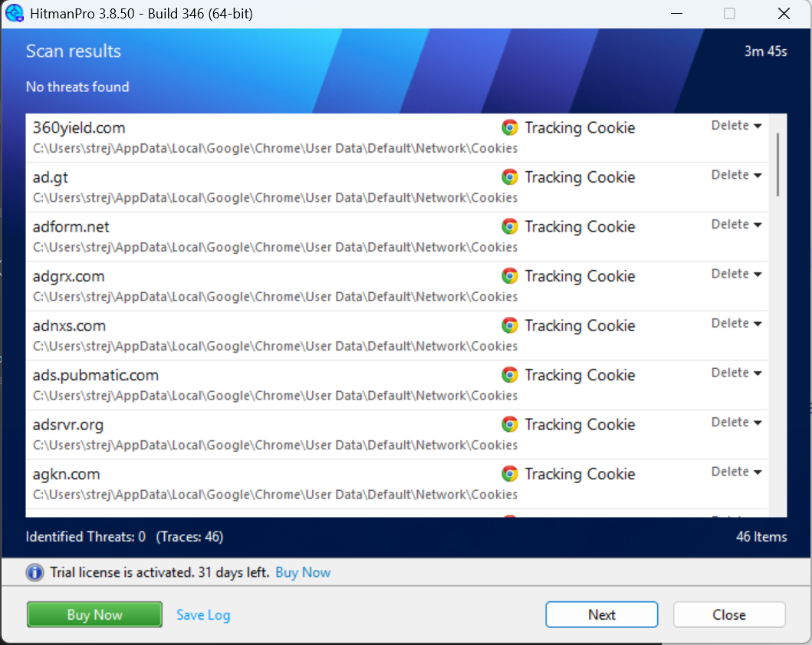This screenshot has height=645, width=812.
Task: Click the HitmanPro logo icon in title bar
Action: point(14,13)
